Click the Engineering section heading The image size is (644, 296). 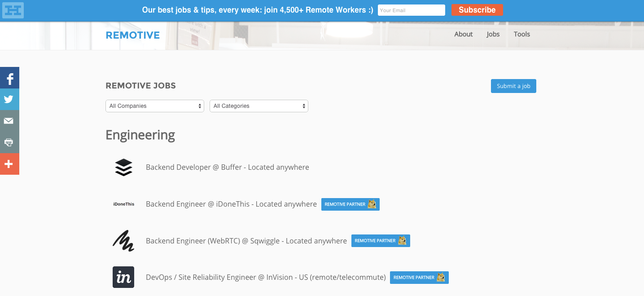tap(140, 135)
